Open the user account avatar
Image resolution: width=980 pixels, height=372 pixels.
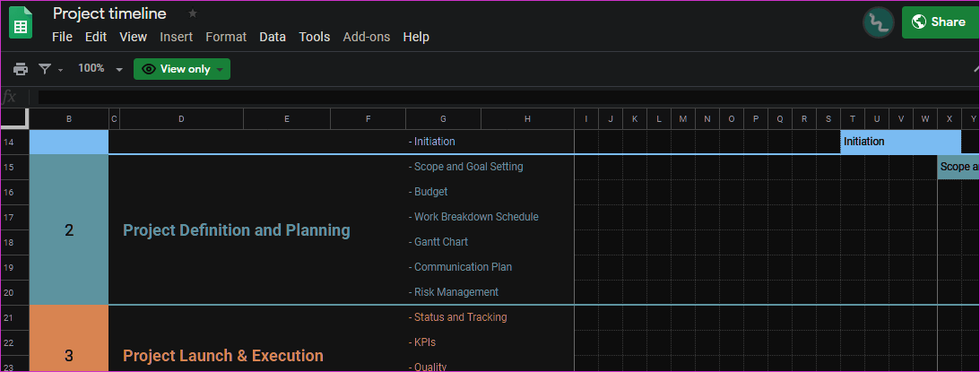pyautogui.click(x=878, y=23)
